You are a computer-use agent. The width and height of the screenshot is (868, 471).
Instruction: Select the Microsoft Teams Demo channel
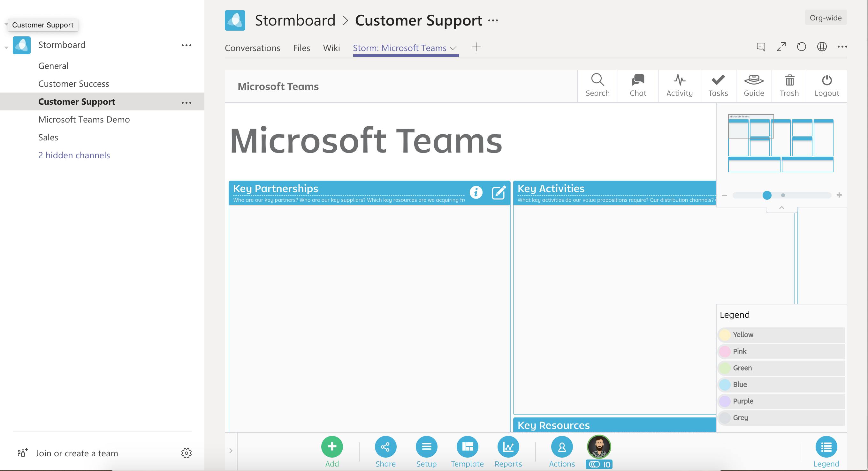pyautogui.click(x=84, y=120)
